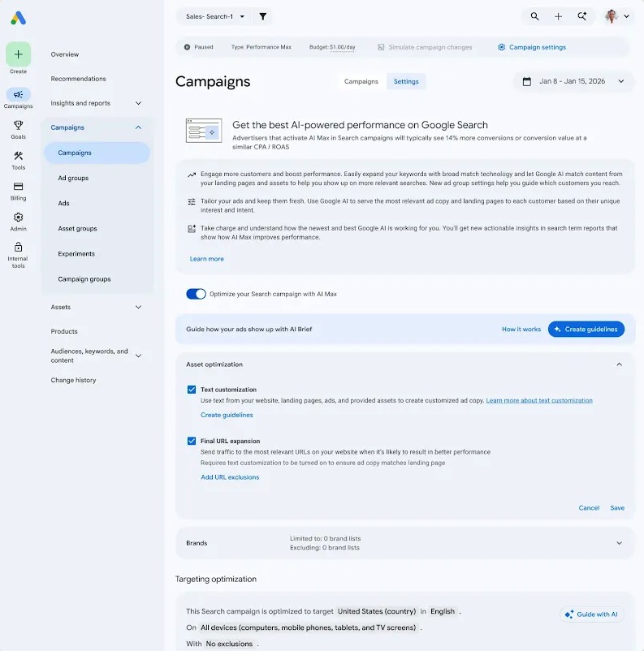
Task: Collapse Asset optimization panel
Action: coord(619,364)
